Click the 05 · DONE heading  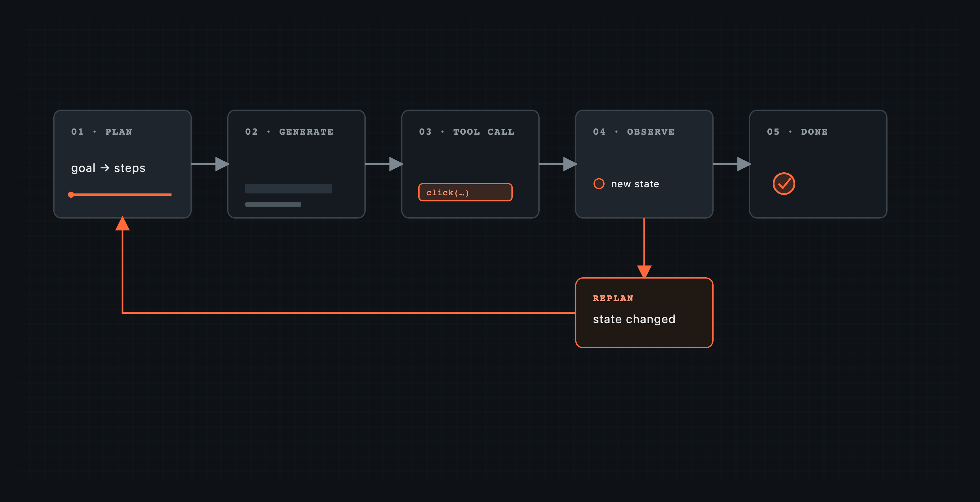pyautogui.click(x=797, y=132)
